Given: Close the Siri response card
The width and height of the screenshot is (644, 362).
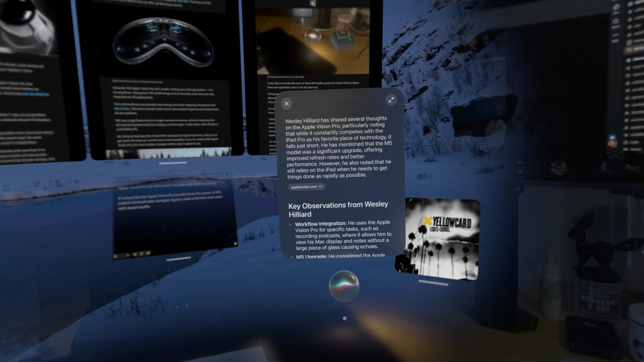Looking at the screenshot, I should tap(287, 103).
